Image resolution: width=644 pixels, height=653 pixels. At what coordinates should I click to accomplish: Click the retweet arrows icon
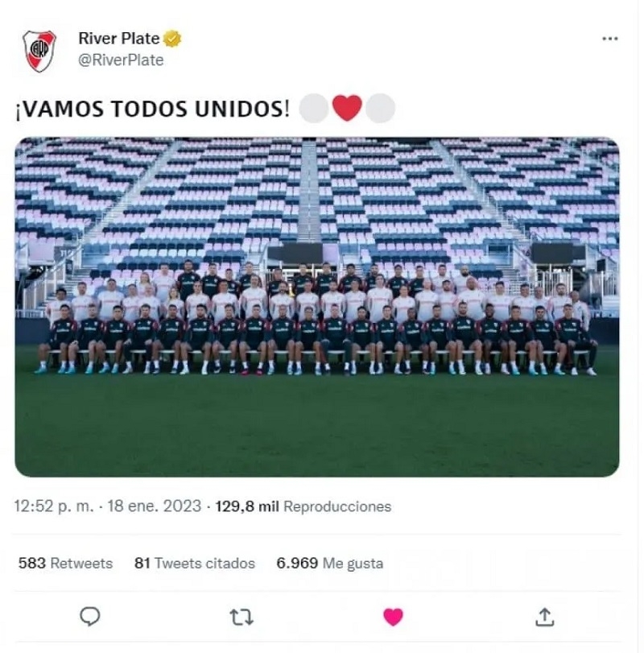click(242, 617)
